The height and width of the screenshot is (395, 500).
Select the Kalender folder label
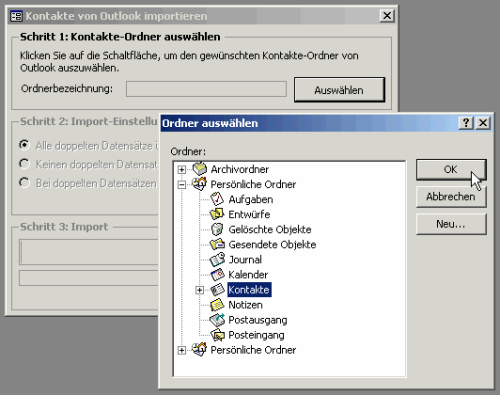[248, 275]
